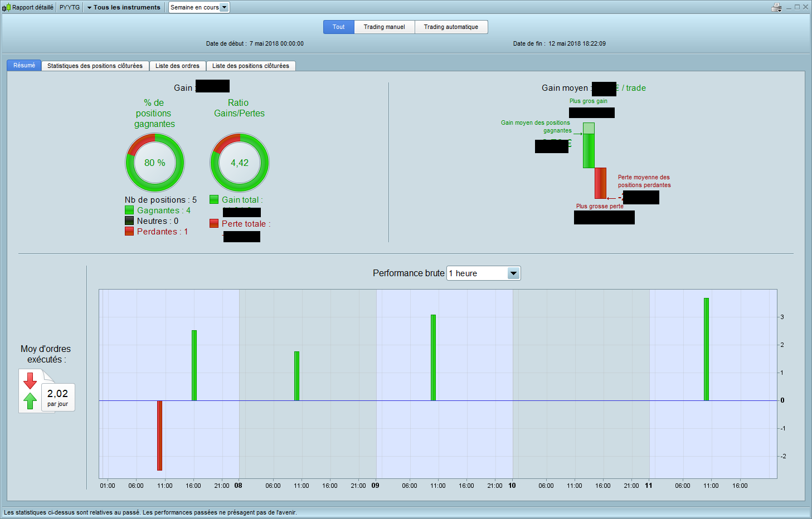The image size is (812, 519).
Task: Click the red down arrow orders icon
Action: (30, 381)
